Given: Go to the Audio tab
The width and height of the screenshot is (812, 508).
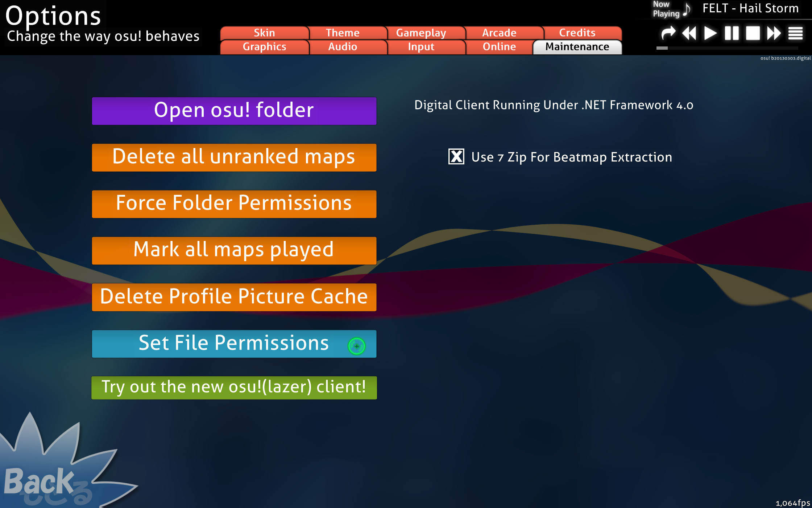Looking at the screenshot, I should pos(343,47).
